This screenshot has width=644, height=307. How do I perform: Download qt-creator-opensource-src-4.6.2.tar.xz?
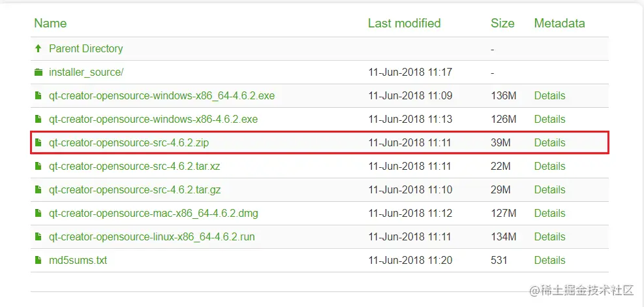pyautogui.click(x=134, y=166)
